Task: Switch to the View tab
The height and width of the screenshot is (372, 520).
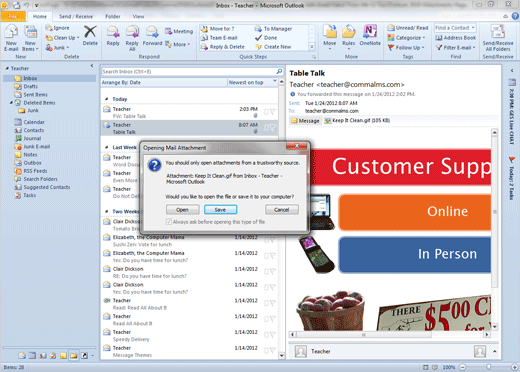Action: [x=138, y=16]
